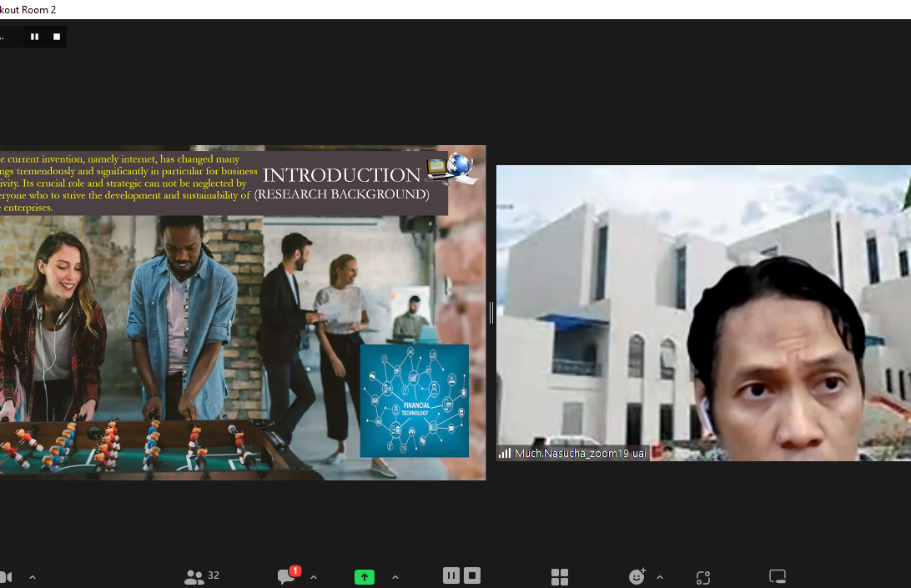Click the video camera icon in the bottom toolbar
This screenshot has height=588, width=911.
coord(6,577)
